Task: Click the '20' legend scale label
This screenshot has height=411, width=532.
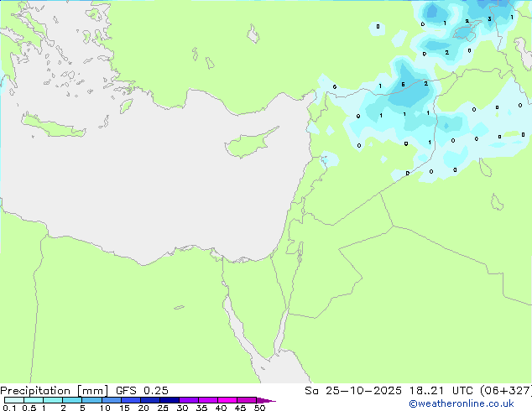Action: point(143,408)
